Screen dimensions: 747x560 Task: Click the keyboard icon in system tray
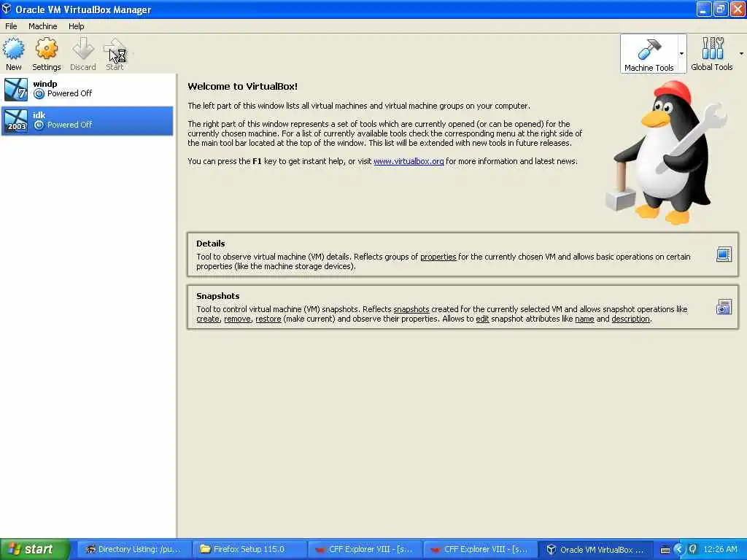665,550
